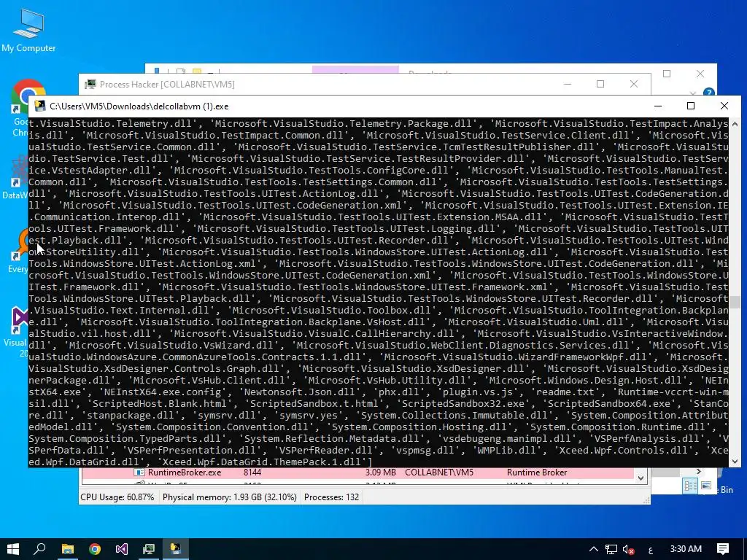This screenshot has width=747, height=560.
Task: Select the delcollabvm console taskbar button
Action: click(x=176, y=549)
